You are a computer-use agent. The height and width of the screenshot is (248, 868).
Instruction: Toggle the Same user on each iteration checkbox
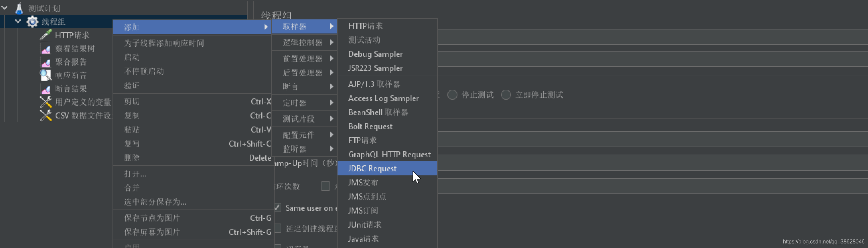pos(278,208)
